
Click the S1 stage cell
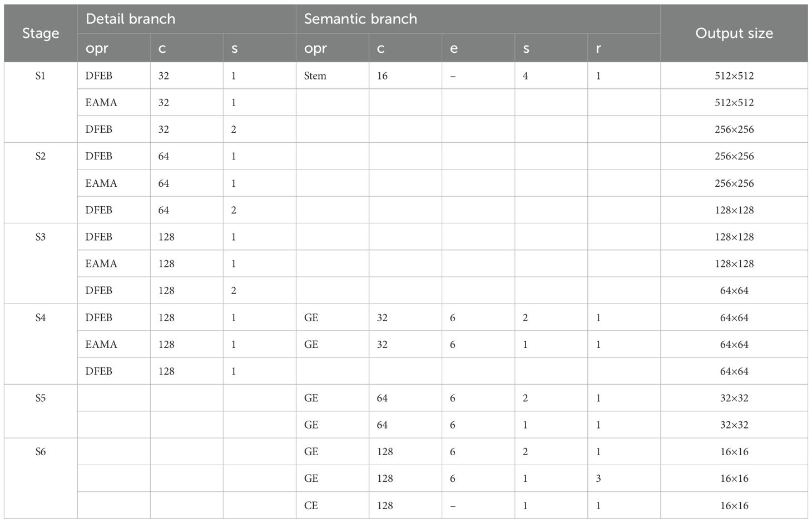click(x=41, y=102)
